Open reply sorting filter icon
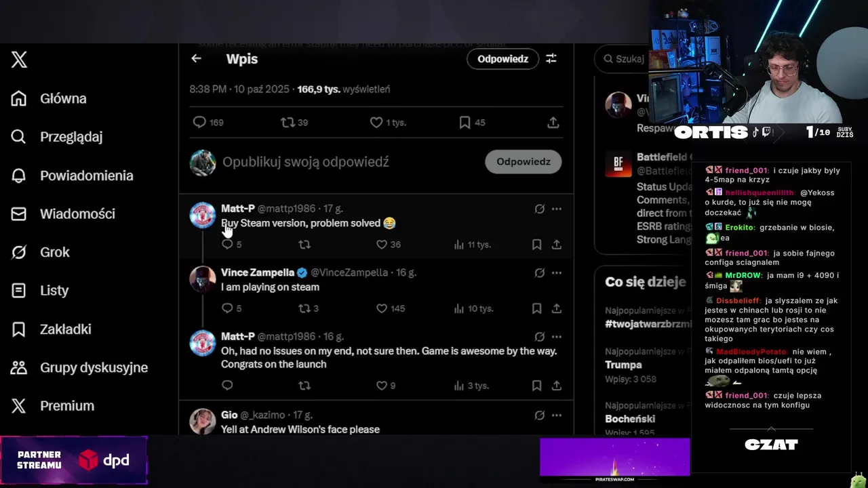 [x=551, y=59]
